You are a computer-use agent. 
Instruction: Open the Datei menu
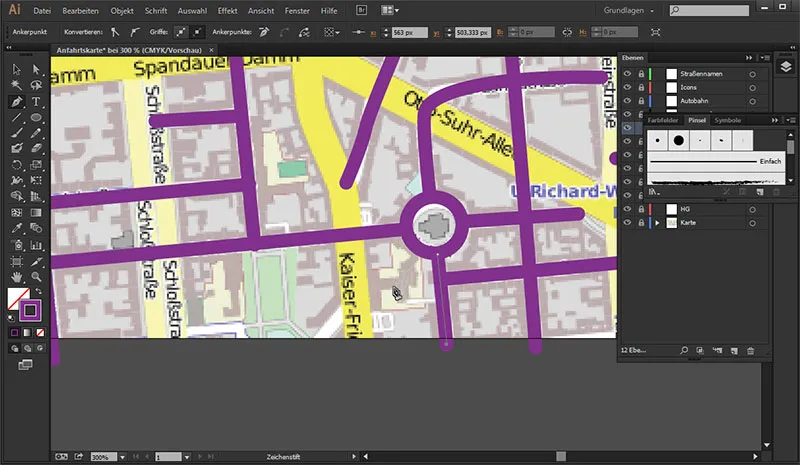pyautogui.click(x=42, y=10)
